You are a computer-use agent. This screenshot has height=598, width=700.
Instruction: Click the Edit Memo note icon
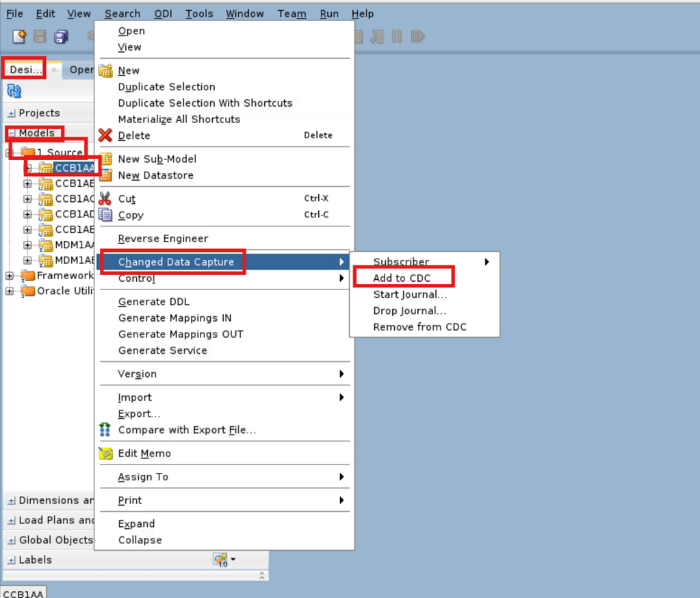pyautogui.click(x=104, y=453)
